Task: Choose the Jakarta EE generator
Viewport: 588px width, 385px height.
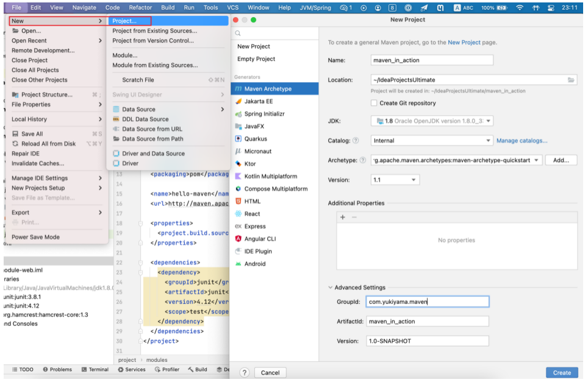Action: 274,101
